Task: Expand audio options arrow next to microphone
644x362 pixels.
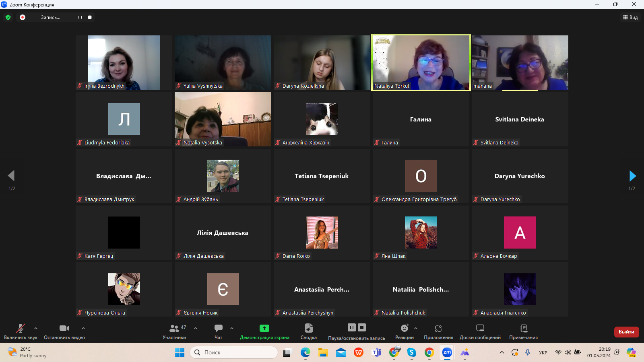Action: click(36, 328)
